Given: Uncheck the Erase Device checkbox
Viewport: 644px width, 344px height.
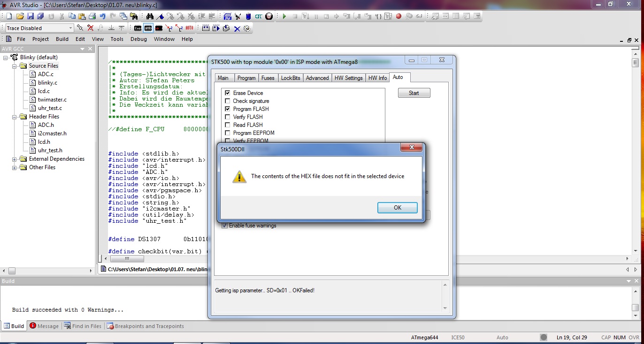Looking at the screenshot, I should tap(228, 93).
